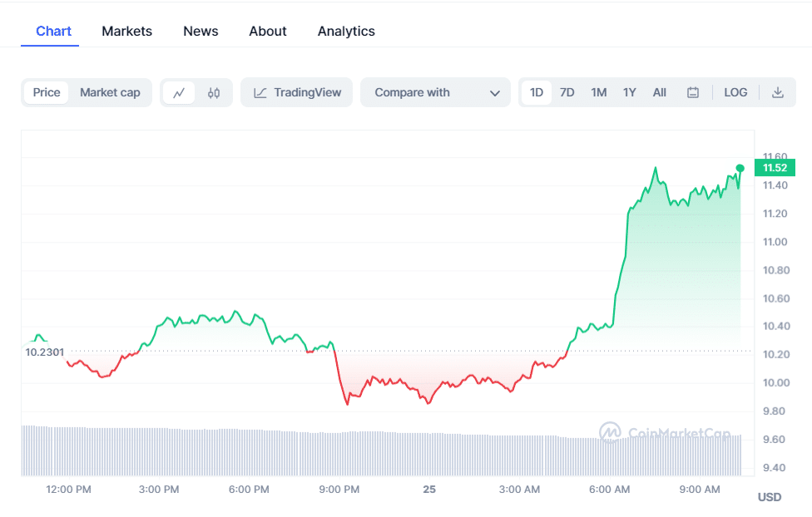Select the 1D time range
Image resolution: width=812 pixels, height=517 pixels.
[537, 92]
